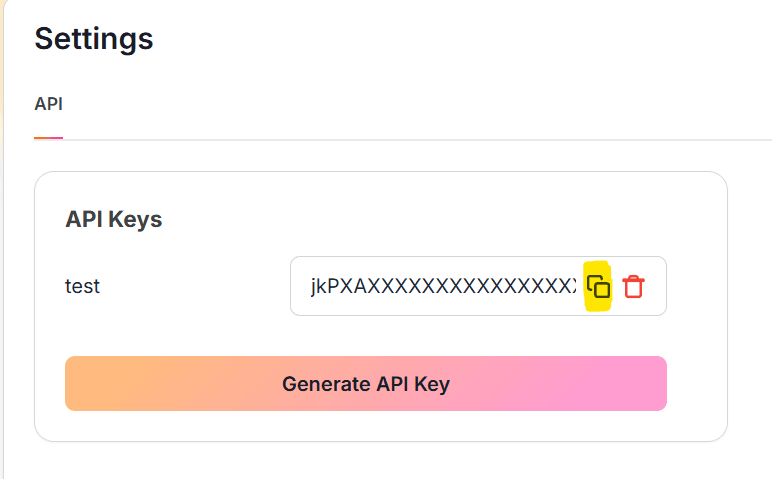Select the masked XXXXX key text
Screen dimensions: 772x479
tap(443, 286)
